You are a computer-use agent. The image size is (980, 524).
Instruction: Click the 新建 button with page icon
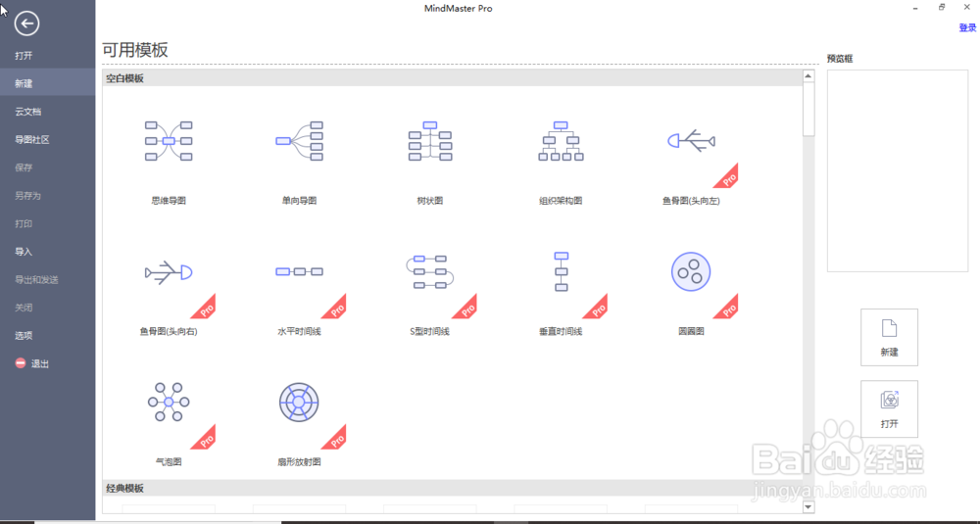pyautogui.click(x=889, y=337)
